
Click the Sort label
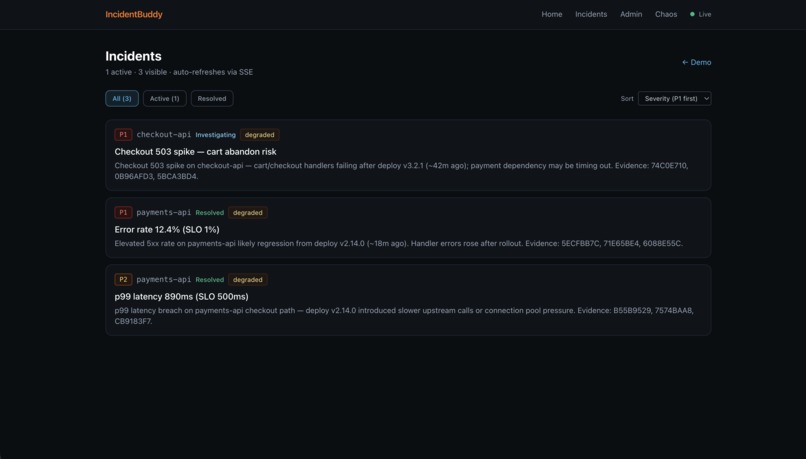(627, 98)
